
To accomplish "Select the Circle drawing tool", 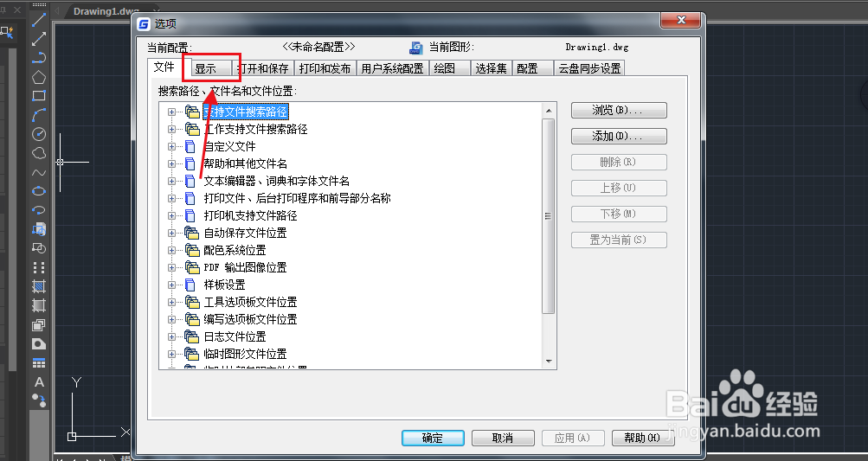I will click(39, 134).
